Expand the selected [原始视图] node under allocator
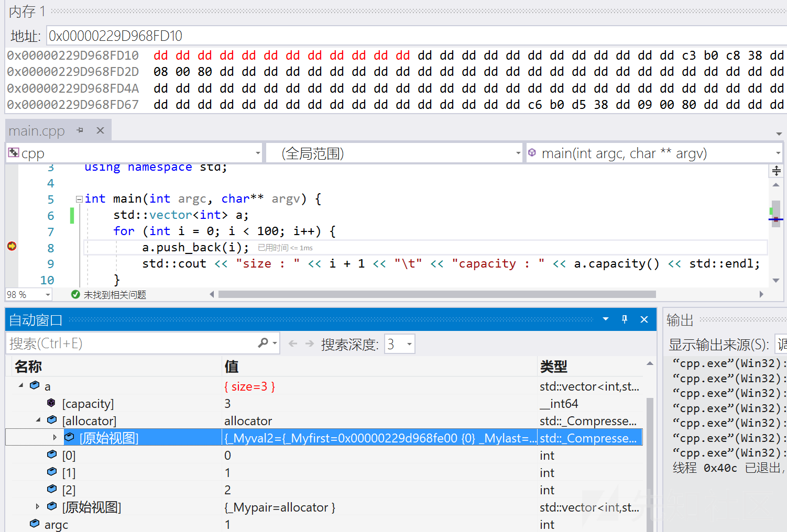 point(55,437)
